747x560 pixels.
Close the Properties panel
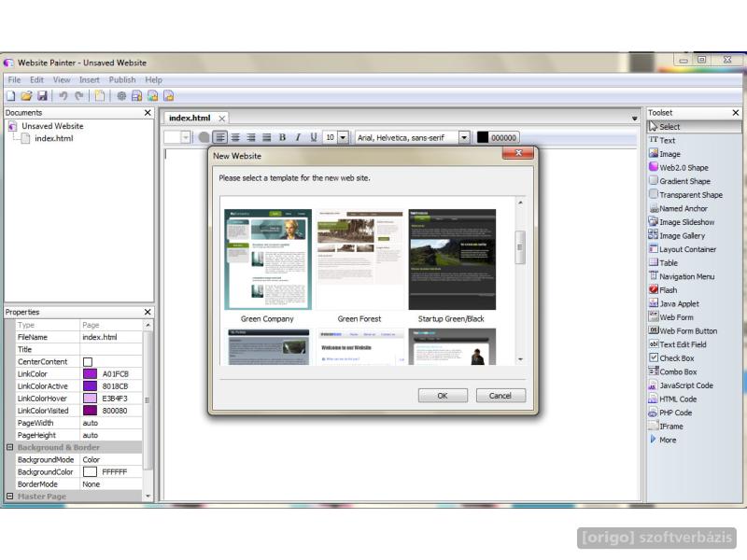pos(148,312)
